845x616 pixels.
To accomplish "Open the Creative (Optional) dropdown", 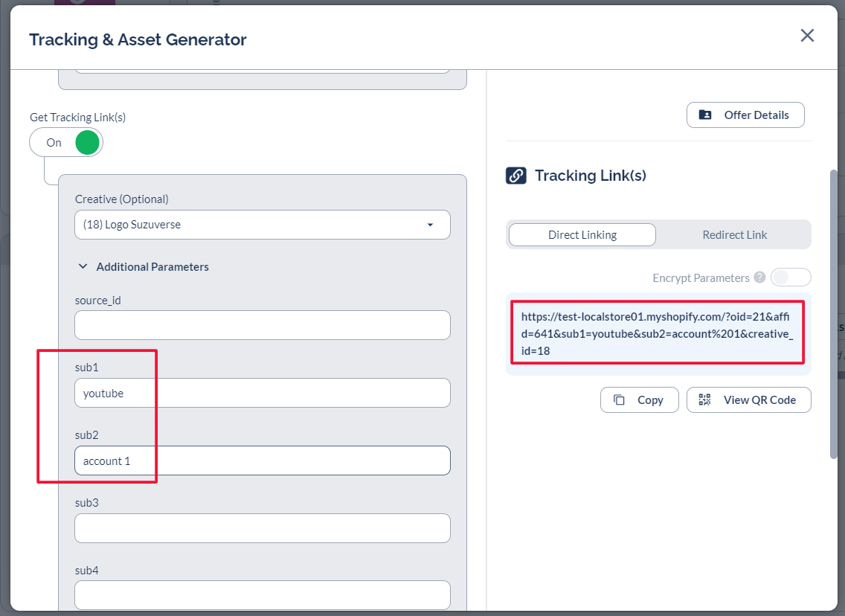I will (x=262, y=225).
